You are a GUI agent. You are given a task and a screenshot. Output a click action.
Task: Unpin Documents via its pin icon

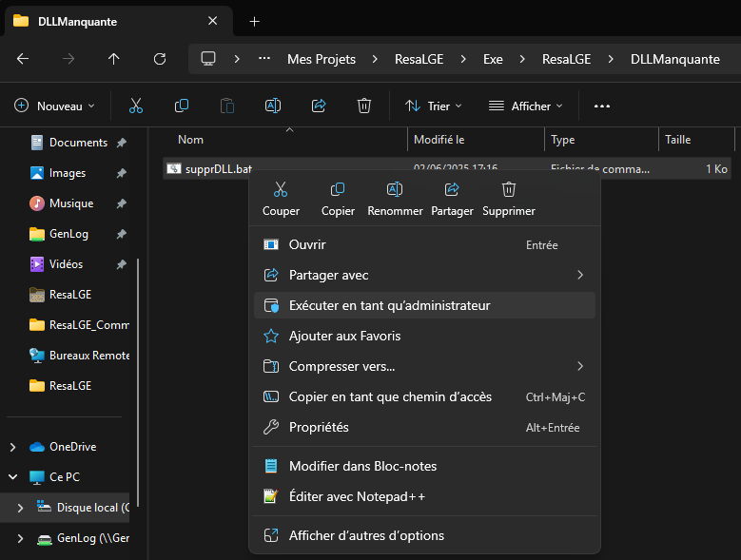coord(122,142)
